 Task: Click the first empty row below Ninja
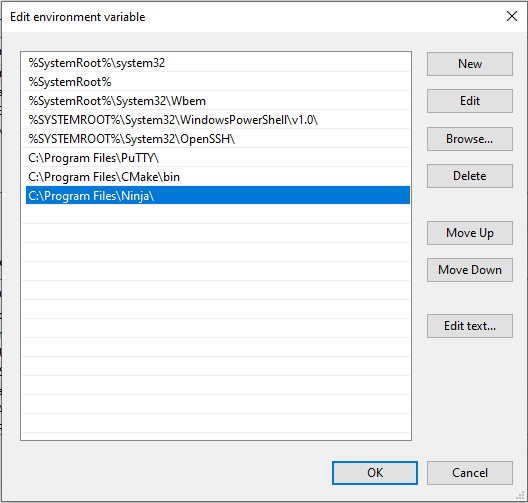218,214
